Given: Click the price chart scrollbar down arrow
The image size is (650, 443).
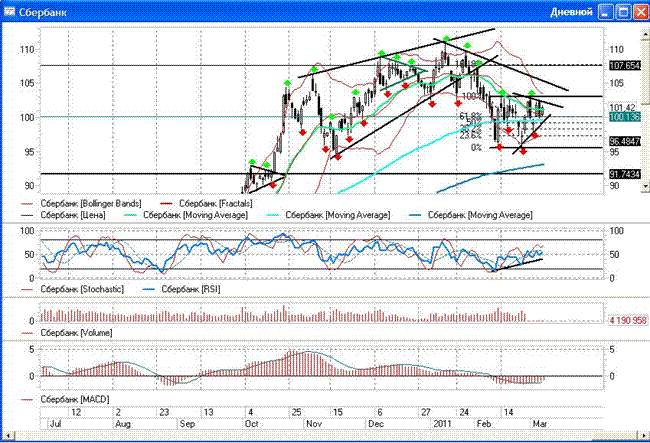Looking at the screenshot, I should coord(645,186).
